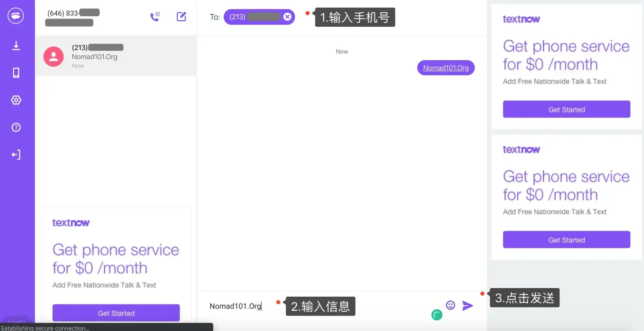
Task: Click left panel ad headline Get phone service
Action: (x=115, y=259)
